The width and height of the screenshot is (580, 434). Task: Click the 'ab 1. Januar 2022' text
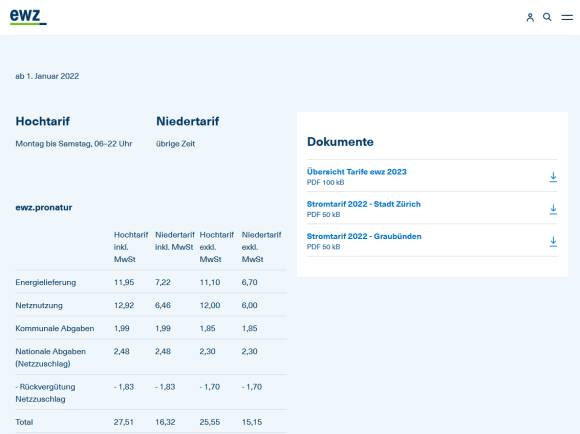tap(47, 76)
